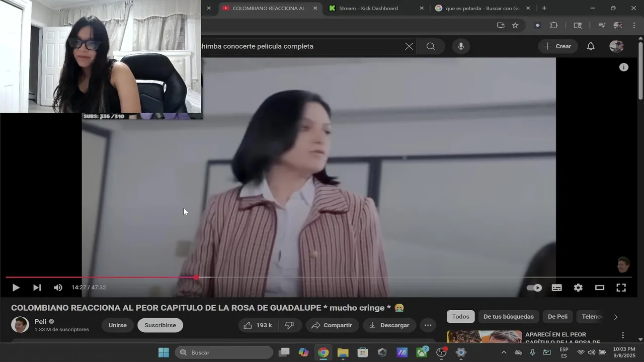The width and height of the screenshot is (644, 362).
Task: Enter fullscreen mode in the player
Action: pos(621,288)
